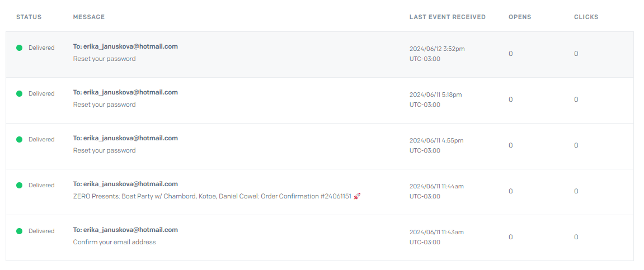
Task: Click green status dot of 11:43am email
Action: click(20, 231)
